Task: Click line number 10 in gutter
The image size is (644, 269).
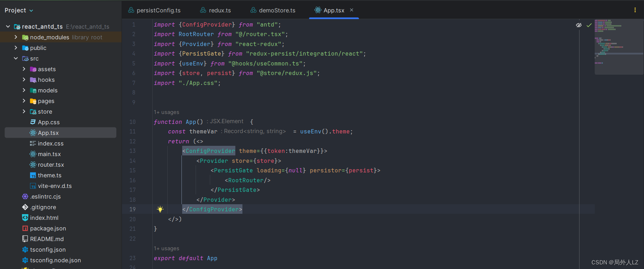Action: click(133, 122)
